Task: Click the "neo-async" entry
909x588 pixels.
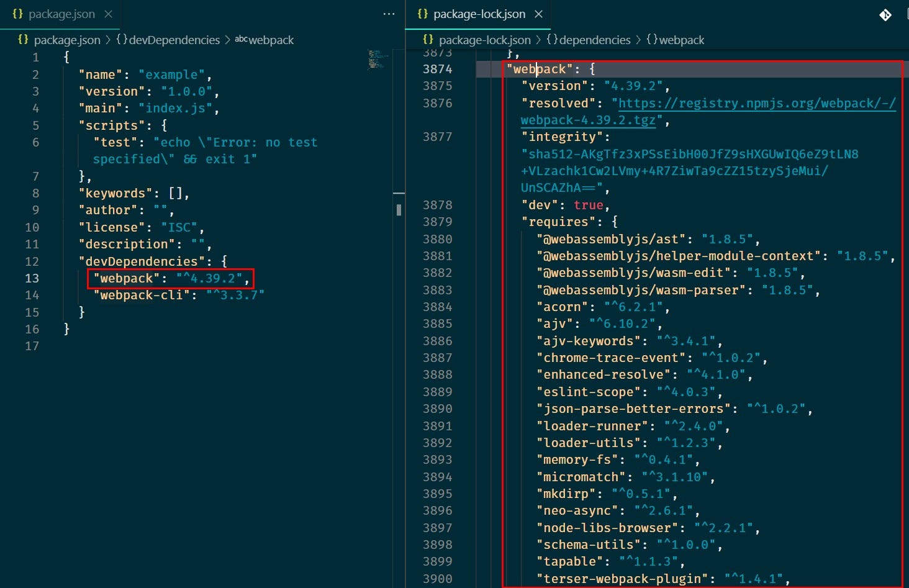Action: pos(618,510)
